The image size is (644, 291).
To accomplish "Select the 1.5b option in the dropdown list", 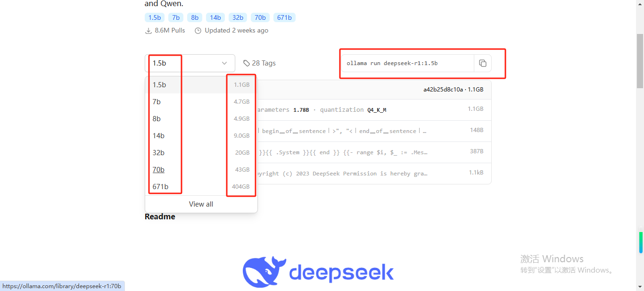I will (201, 85).
